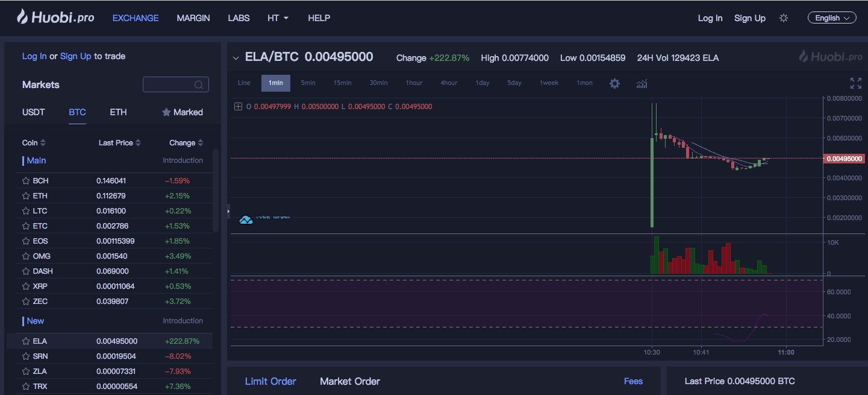868x395 pixels.
Task: Click the Markets search input field
Action: 169,85
